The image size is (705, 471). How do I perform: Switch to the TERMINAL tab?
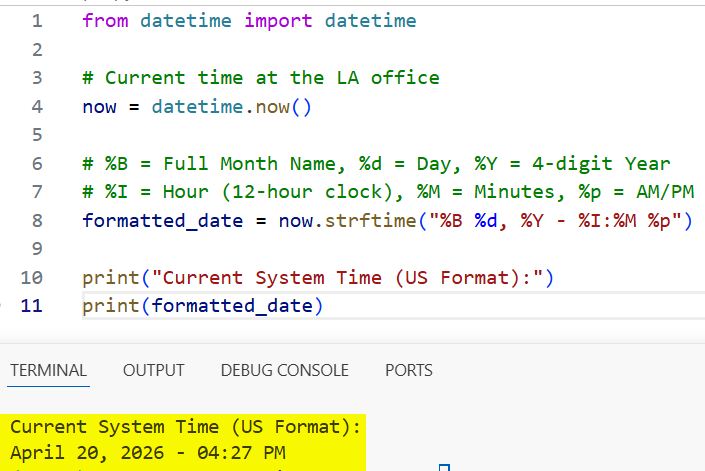tap(49, 370)
